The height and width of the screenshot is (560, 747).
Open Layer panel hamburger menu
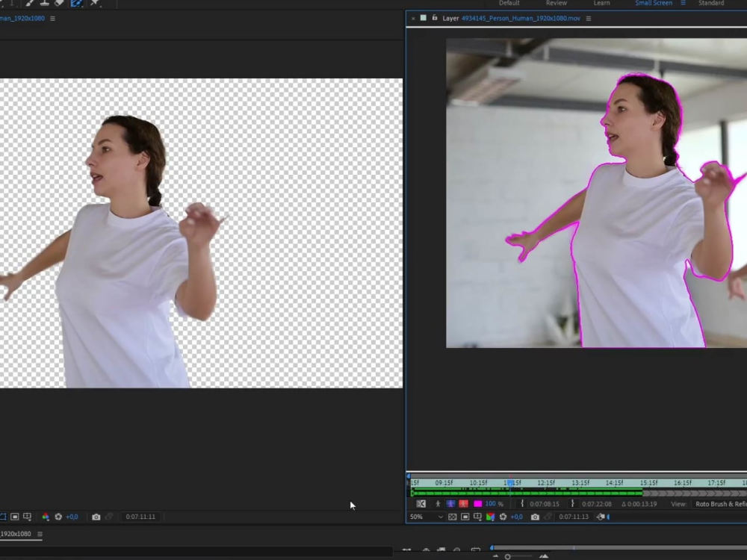pos(589,19)
